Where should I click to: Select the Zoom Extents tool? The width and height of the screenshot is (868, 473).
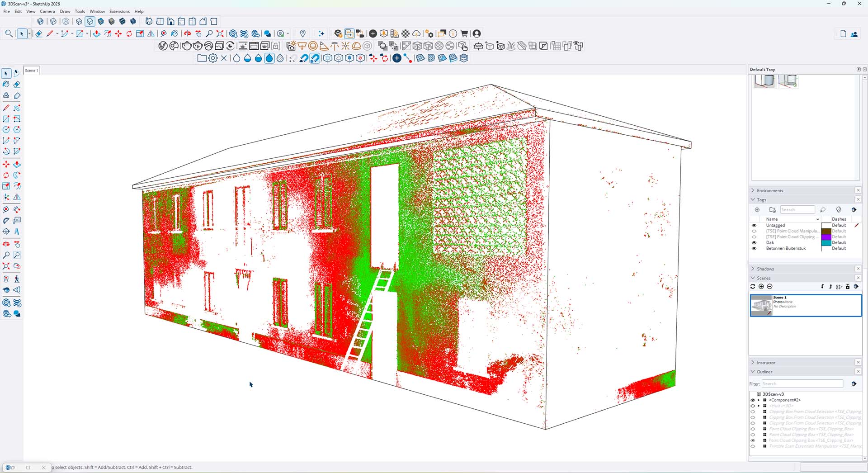[x=6, y=266]
